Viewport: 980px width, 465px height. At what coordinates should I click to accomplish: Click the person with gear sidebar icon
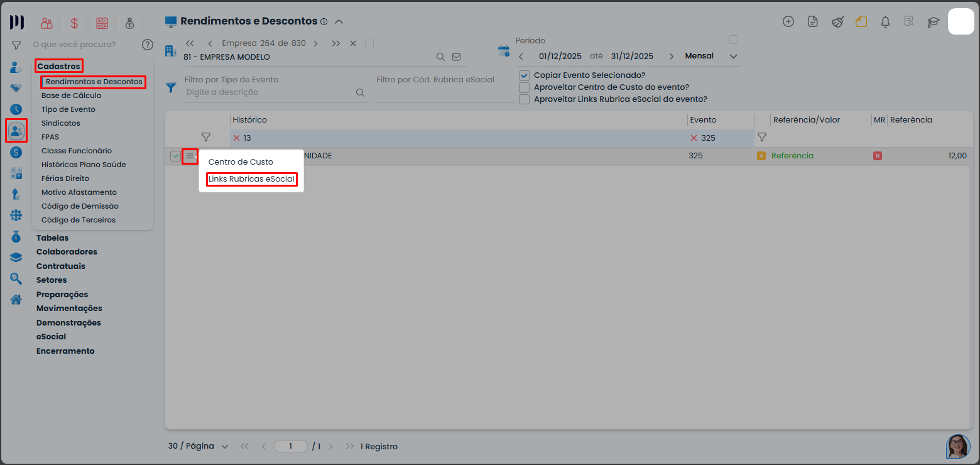point(16,67)
